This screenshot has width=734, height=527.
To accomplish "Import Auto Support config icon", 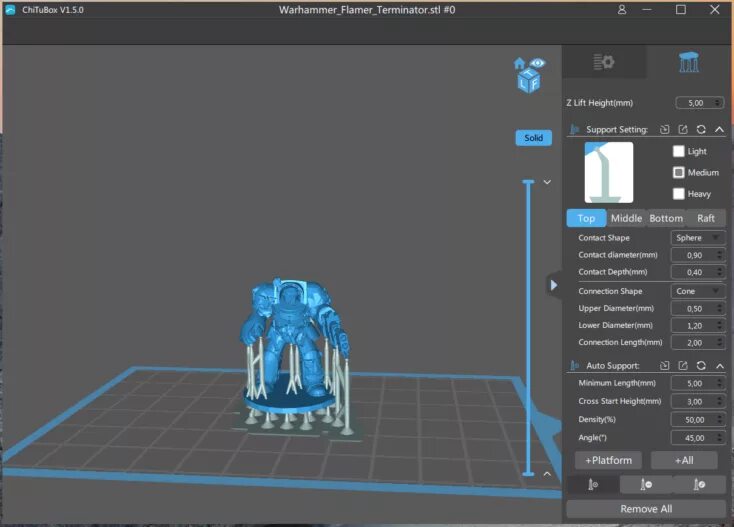I will tap(664, 366).
